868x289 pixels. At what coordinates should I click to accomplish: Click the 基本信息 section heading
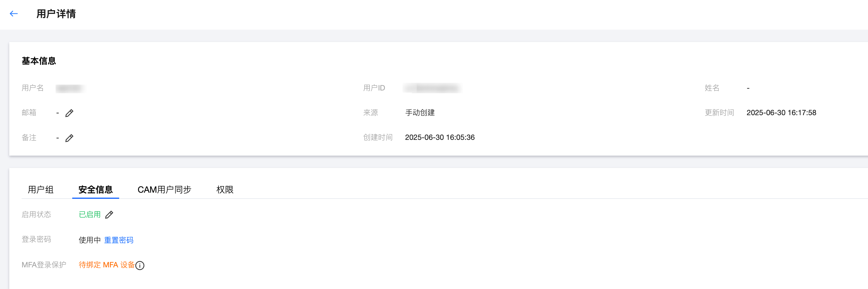[x=39, y=61]
